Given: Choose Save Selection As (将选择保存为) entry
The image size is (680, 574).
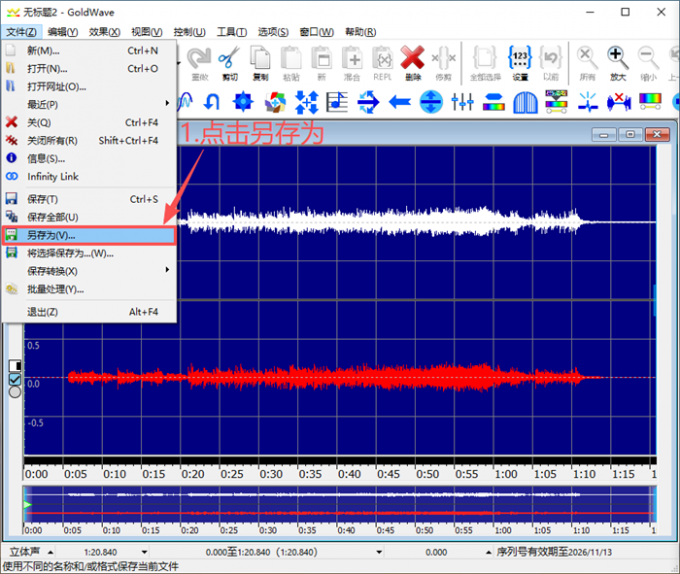Looking at the screenshot, I should pyautogui.click(x=89, y=253).
